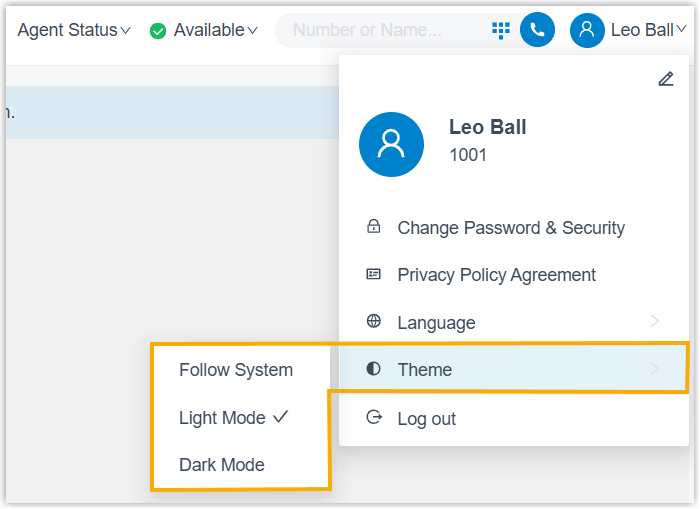The width and height of the screenshot is (700, 509).
Task: Click the lock icon beside Change Password
Action: [x=374, y=227]
